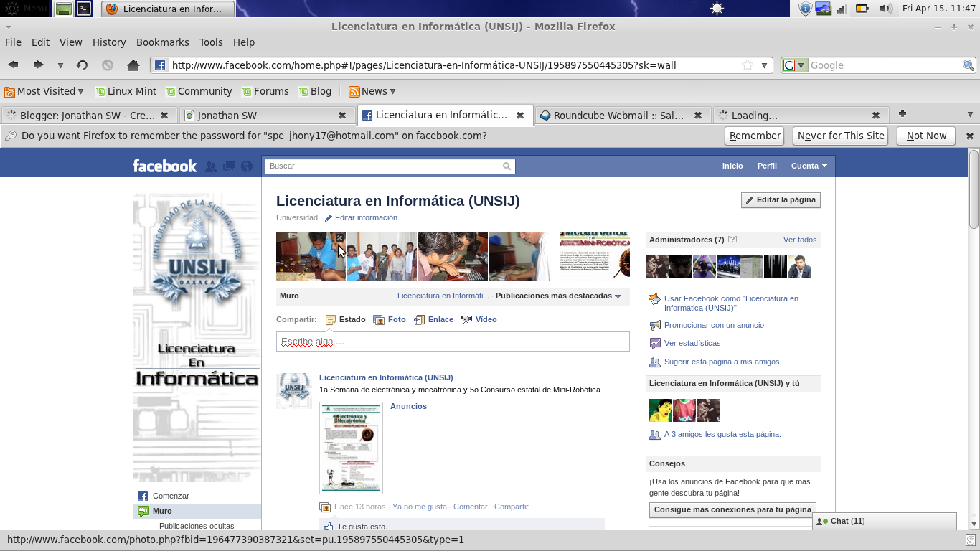Screen dimensions: 980x551
Task: Click the search magnifier in Google box
Action: point(969,65)
